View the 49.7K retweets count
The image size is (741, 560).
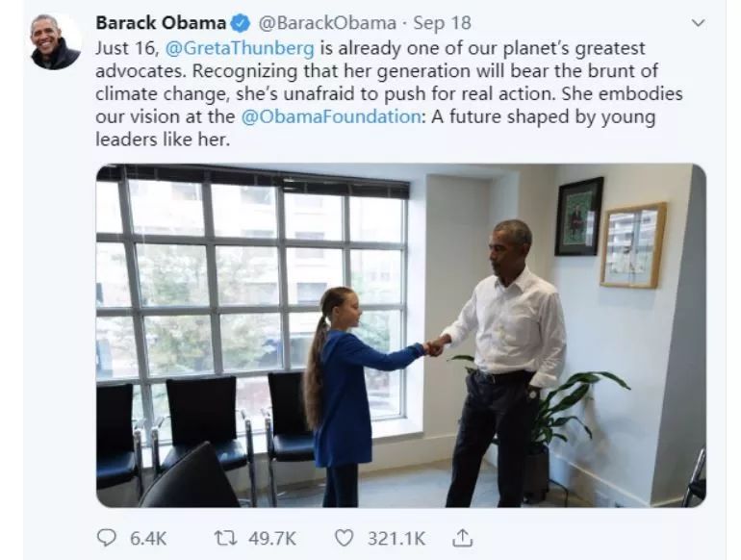tap(272, 538)
